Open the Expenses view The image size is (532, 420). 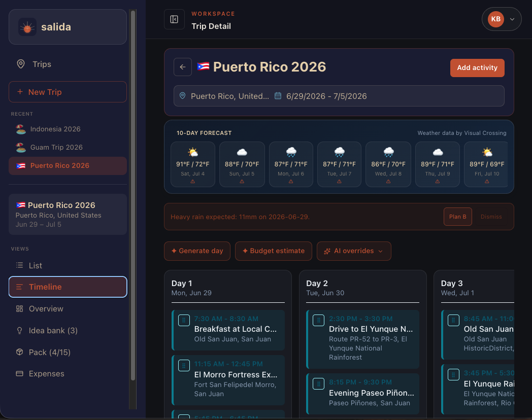click(x=68, y=373)
